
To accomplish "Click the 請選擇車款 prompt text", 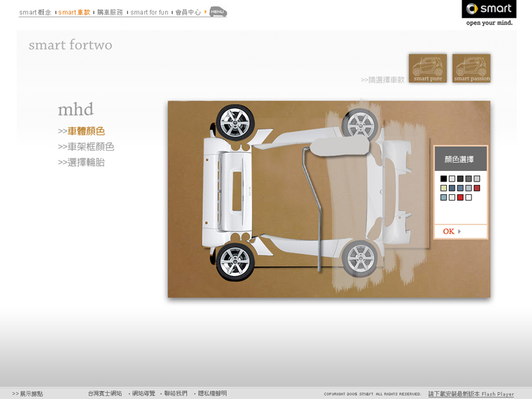I will pos(383,80).
